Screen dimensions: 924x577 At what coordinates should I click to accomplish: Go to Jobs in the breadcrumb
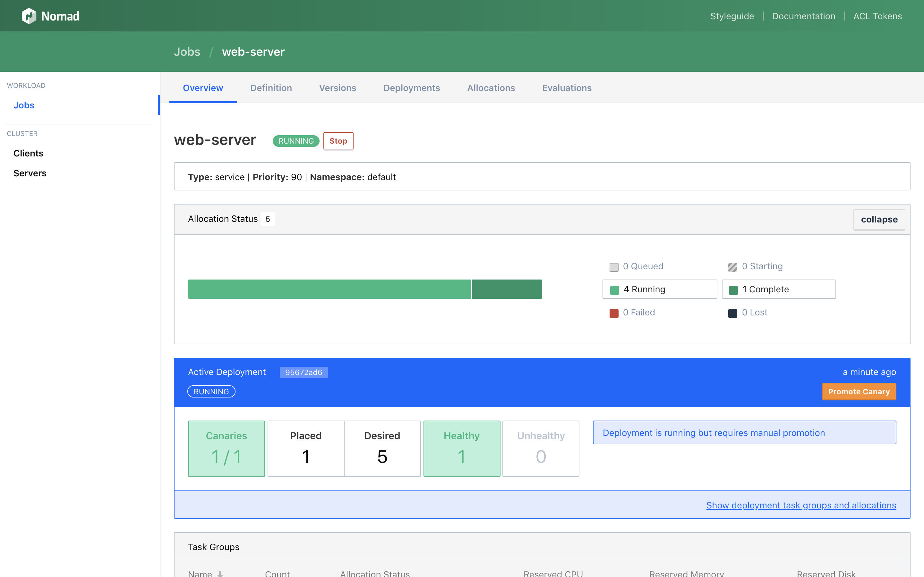pyautogui.click(x=187, y=52)
